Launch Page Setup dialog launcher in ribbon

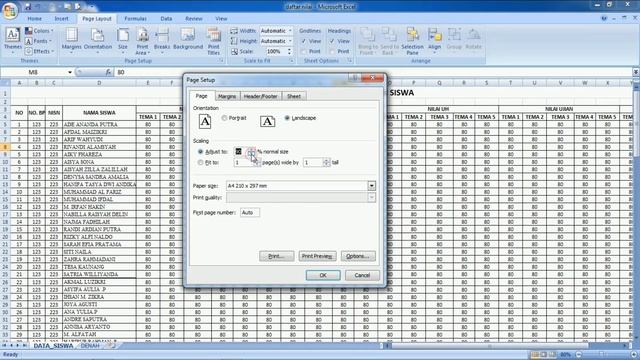tap(221, 61)
